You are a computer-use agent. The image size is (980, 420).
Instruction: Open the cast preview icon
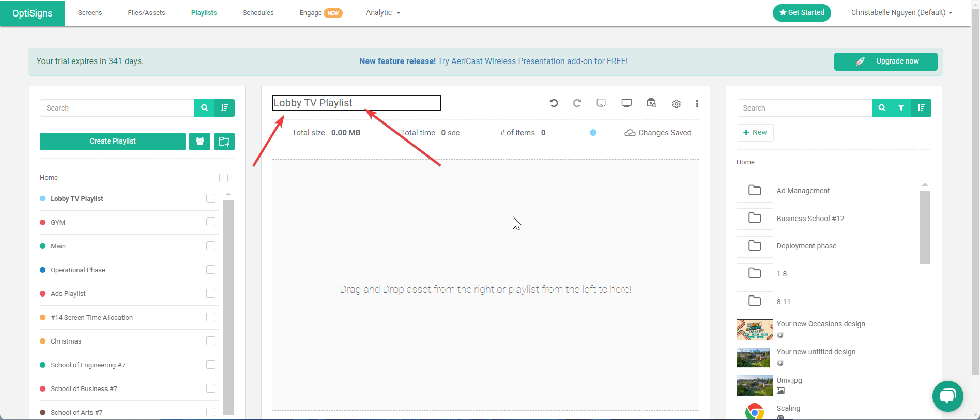click(601, 103)
